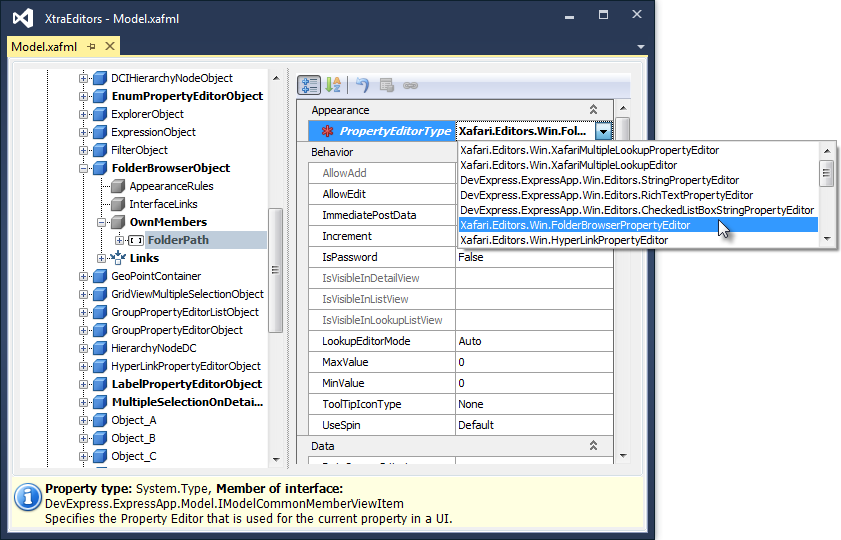The height and width of the screenshot is (540, 841).
Task: Click the FolderPath member bracket icon
Action: [136, 240]
